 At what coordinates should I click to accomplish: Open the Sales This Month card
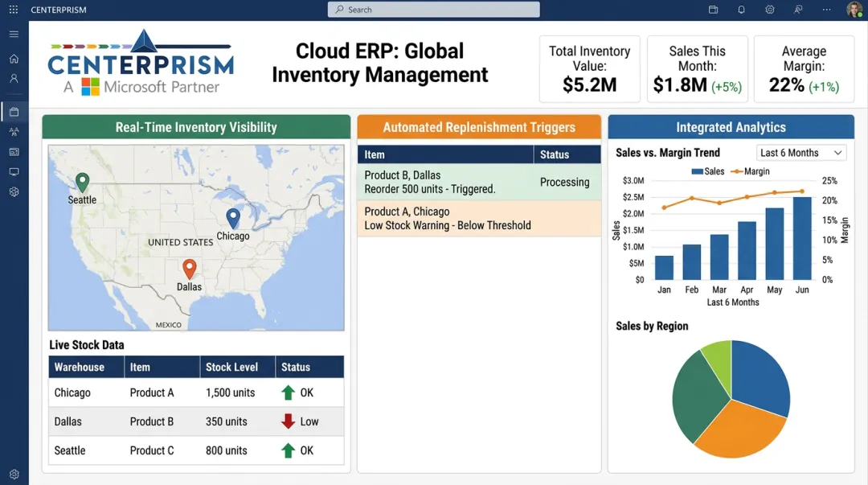coord(697,69)
